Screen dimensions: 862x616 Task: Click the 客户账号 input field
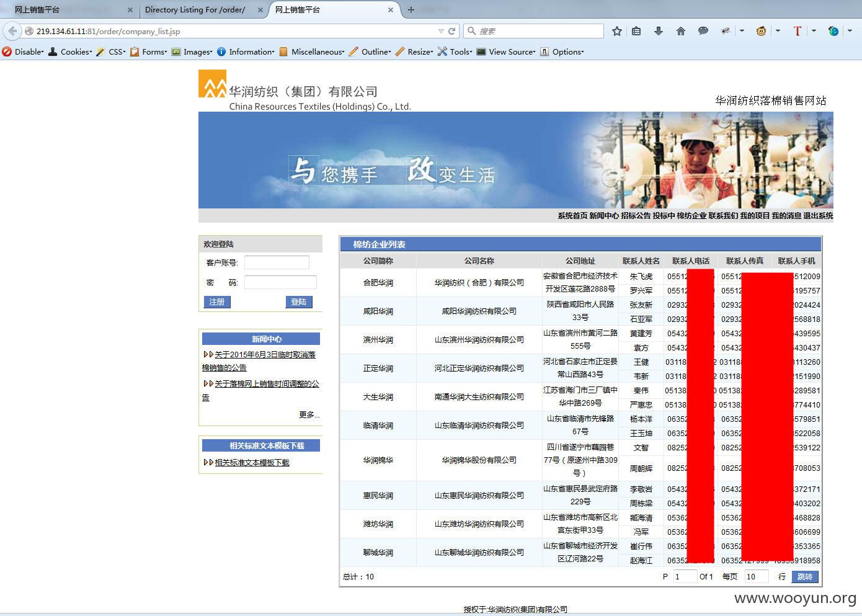(277, 262)
